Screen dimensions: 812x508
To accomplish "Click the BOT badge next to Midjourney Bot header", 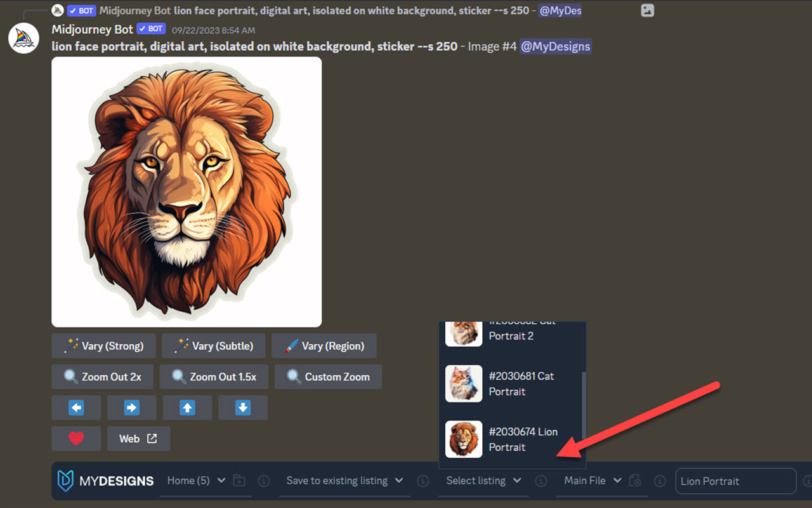I will (x=152, y=29).
